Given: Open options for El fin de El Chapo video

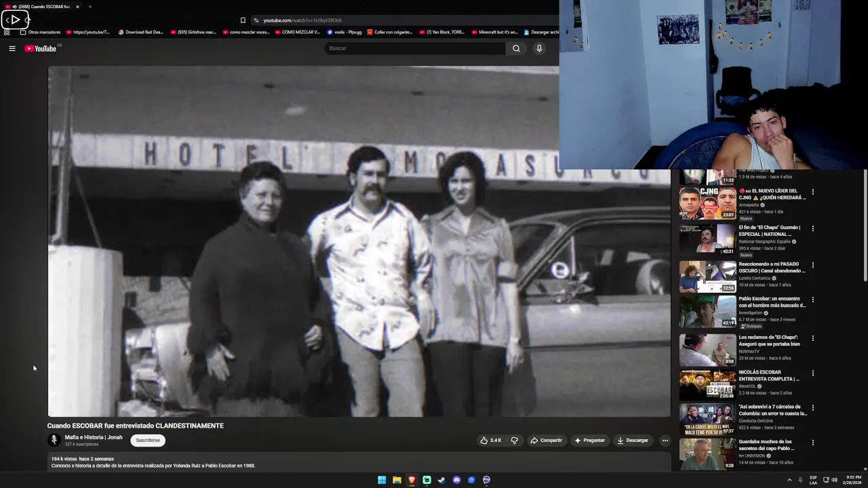Looking at the screenshot, I should coord(812,228).
